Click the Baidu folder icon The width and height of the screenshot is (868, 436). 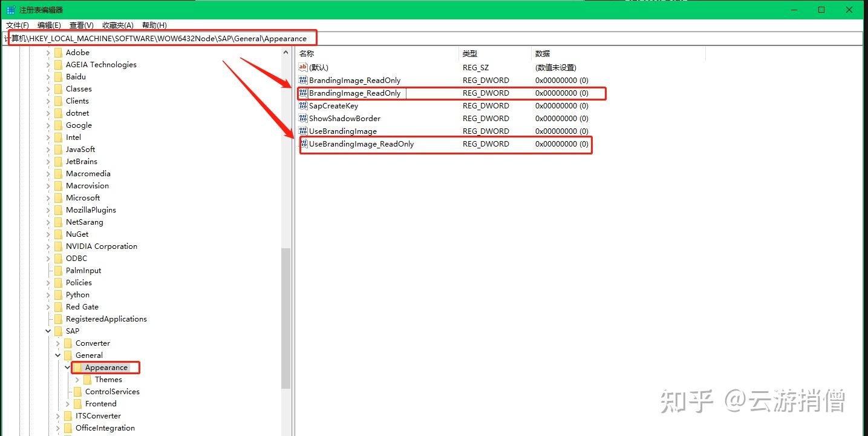point(58,77)
